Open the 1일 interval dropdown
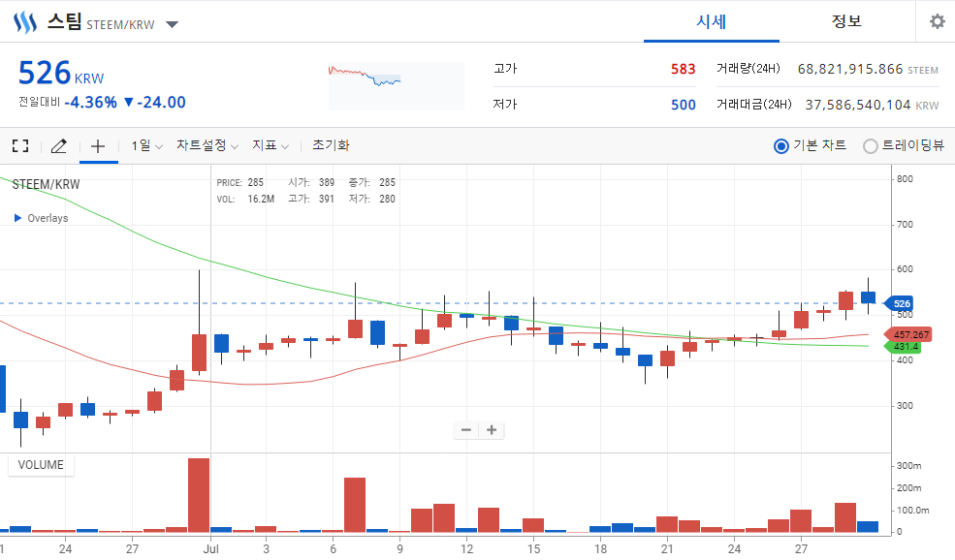This screenshot has height=560, width=955. tap(146, 145)
